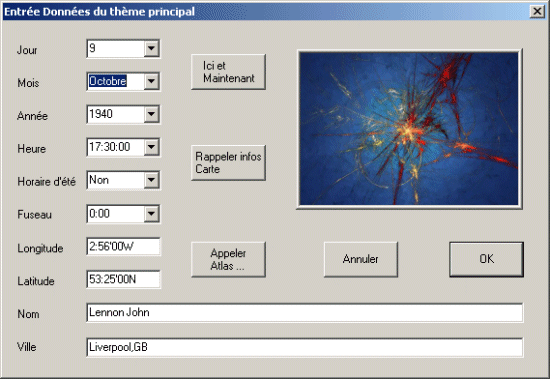Expand the Fuseau timezone dropdown
Viewport: 550px width, 379px height.
coord(151,213)
